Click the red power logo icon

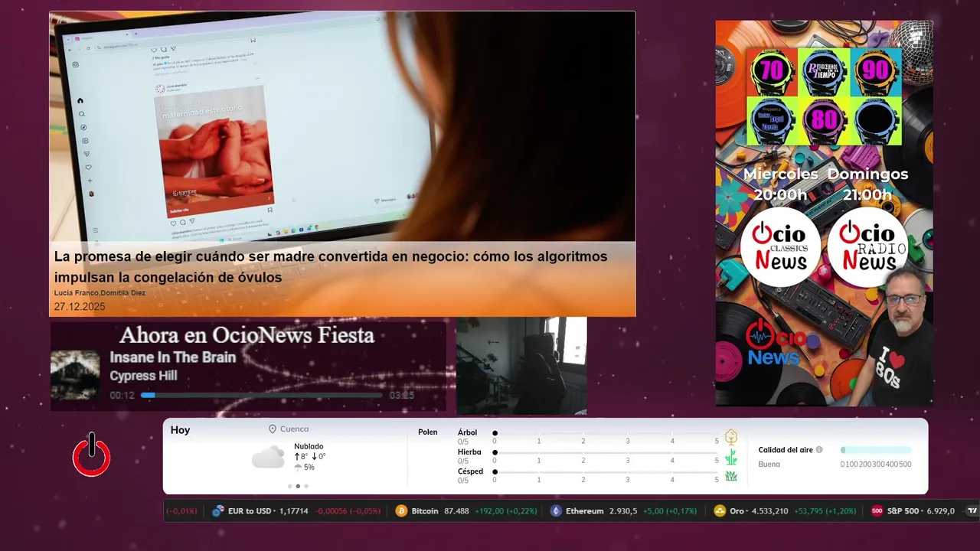[92, 455]
